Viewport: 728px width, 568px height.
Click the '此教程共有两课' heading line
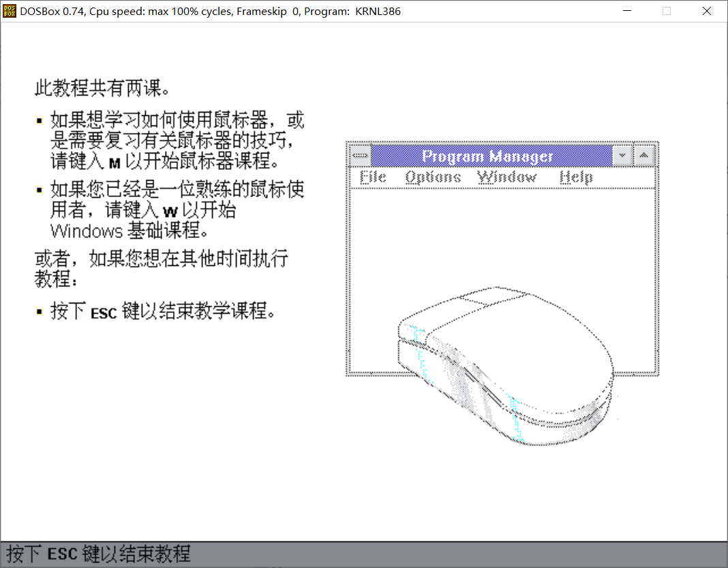click(102, 87)
